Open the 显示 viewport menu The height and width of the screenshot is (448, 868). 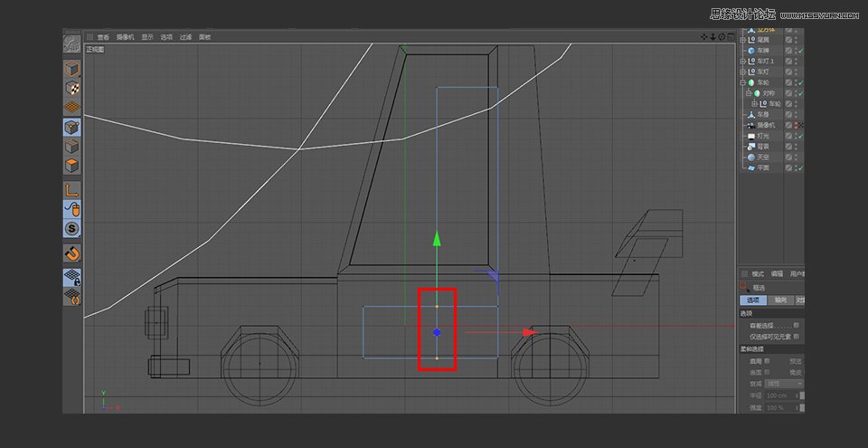pos(147,37)
